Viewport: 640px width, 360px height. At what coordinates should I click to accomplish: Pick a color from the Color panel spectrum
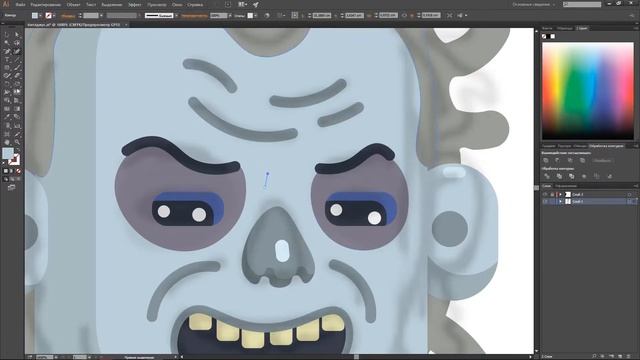point(588,91)
